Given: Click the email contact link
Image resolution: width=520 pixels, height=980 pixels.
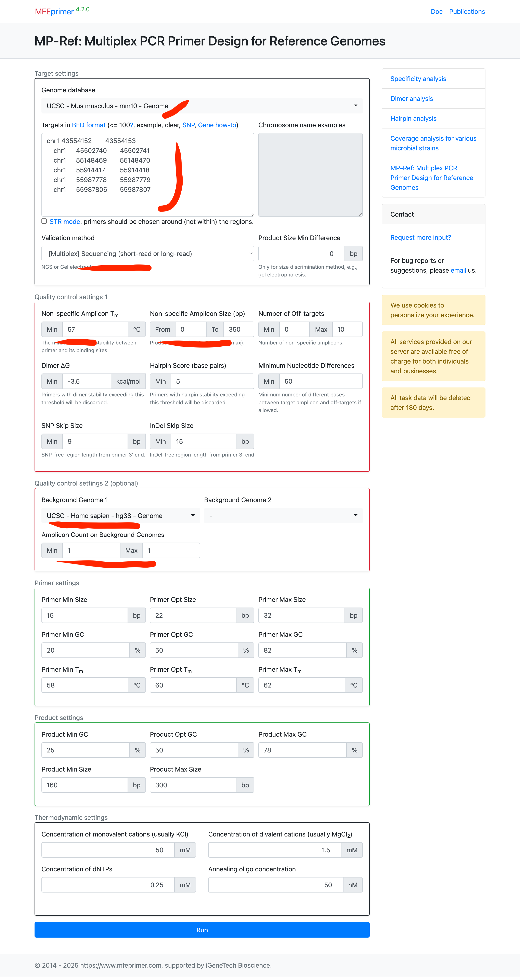Looking at the screenshot, I should click(x=458, y=270).
